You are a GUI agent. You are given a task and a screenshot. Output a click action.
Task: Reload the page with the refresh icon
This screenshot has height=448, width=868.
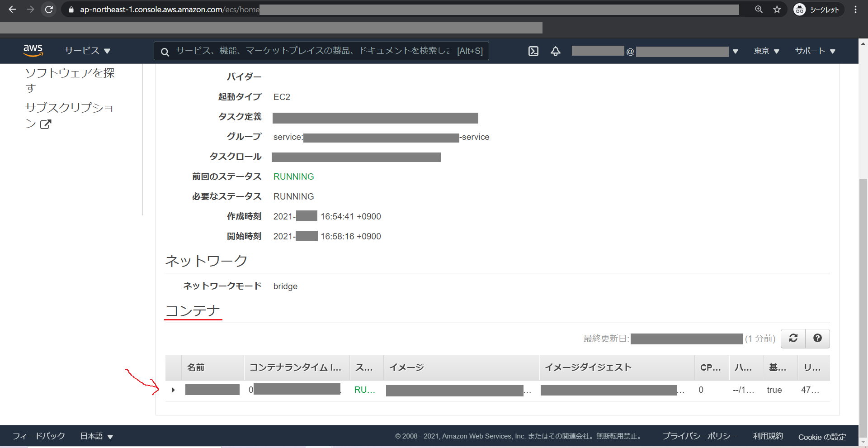point(49,9)
